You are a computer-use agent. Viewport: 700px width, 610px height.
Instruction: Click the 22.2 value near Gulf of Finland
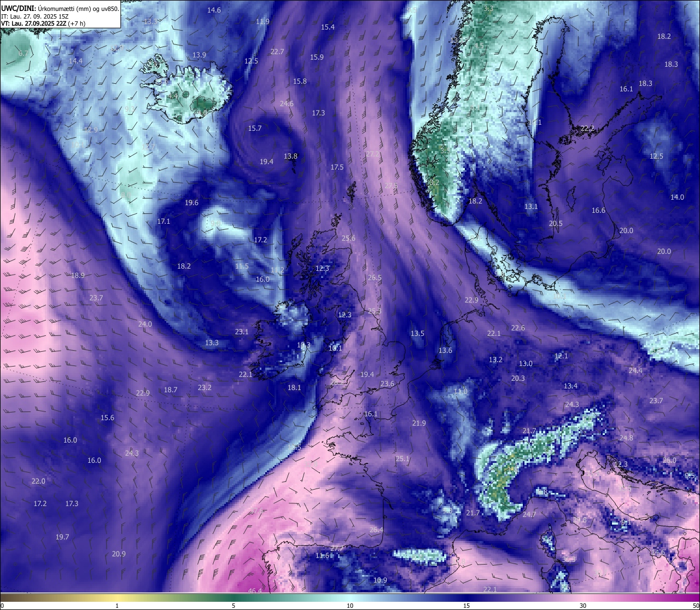(x=587, y=129)
